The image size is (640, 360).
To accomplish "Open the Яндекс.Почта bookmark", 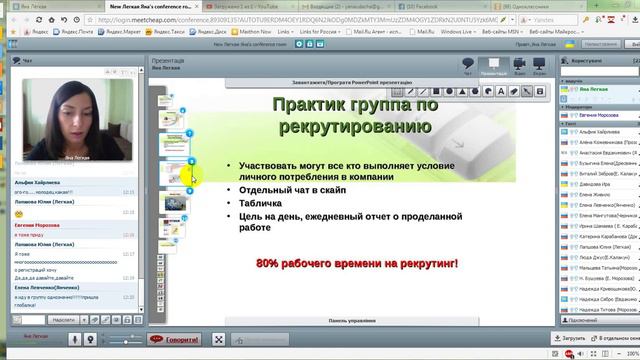I will 73,31.
